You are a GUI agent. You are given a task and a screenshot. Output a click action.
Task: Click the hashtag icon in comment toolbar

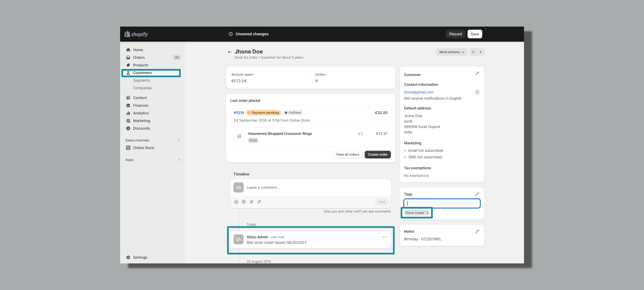tap(251, 202)
